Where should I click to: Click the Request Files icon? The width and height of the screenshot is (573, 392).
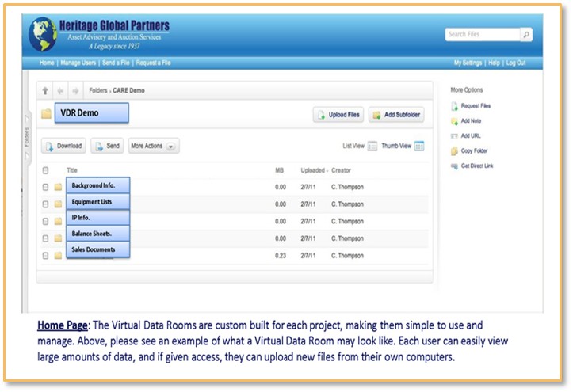454,106
